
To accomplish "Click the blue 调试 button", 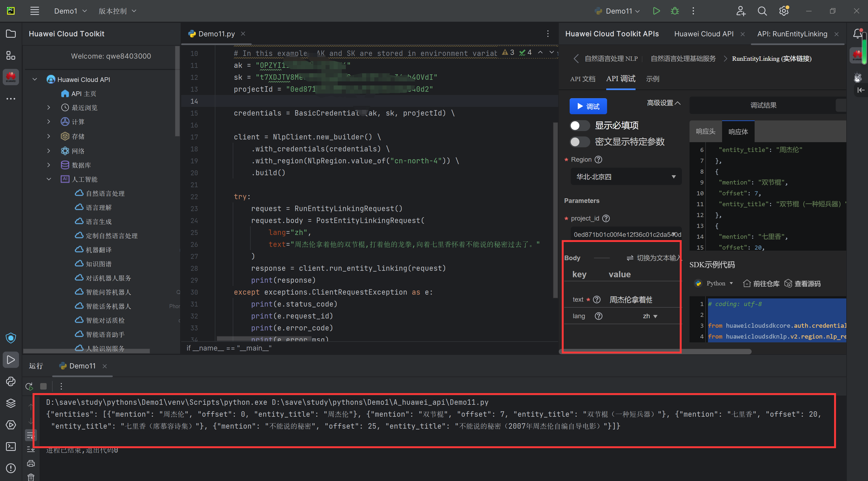I will pyautogui.click(x=588, y=106).
